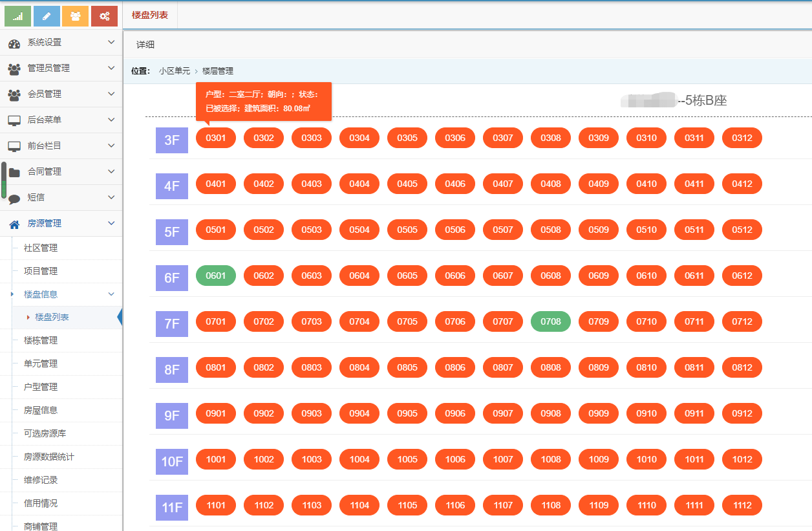Image resolution: width=812 pixels, height=531 pixels.
Task: Open 可选房源库 in the sidebar
Action: point(45,433)
